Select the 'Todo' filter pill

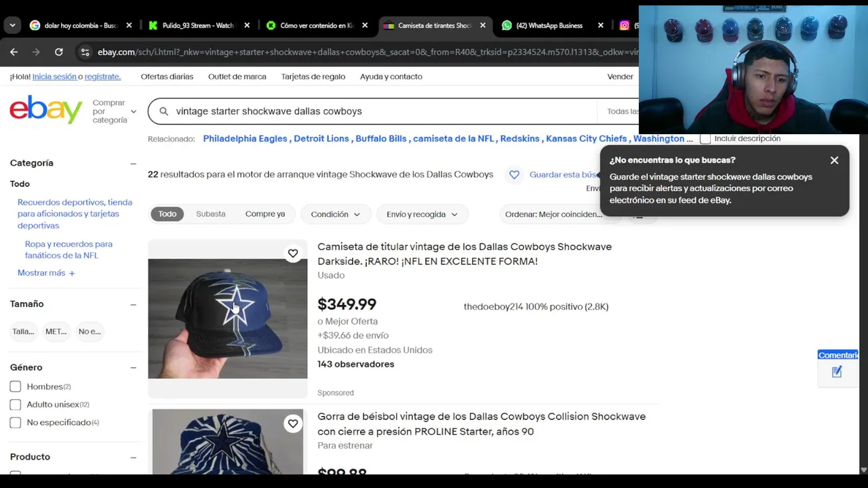tap(167, 214)
